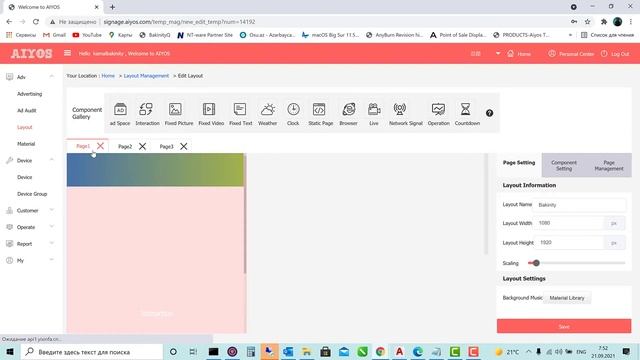Add the Clock component

tap(293, 114)
